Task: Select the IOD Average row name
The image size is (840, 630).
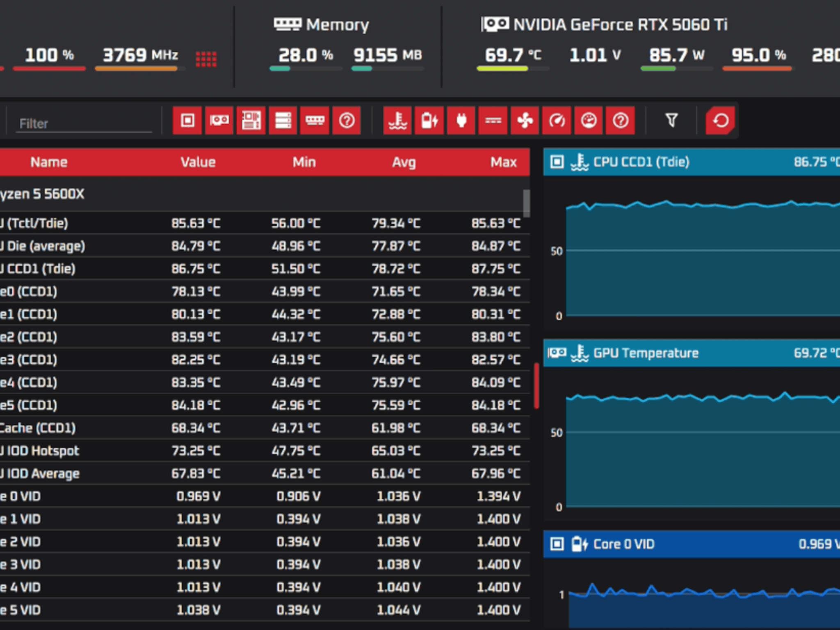Action: tap(40, 474)
